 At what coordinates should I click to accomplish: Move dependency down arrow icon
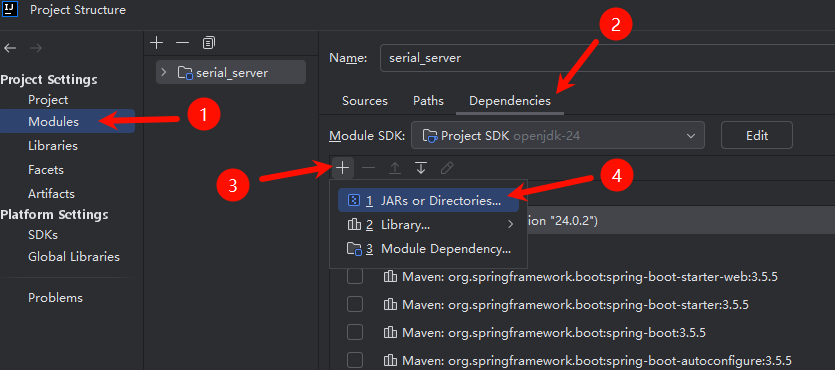[x=421, y=168]
